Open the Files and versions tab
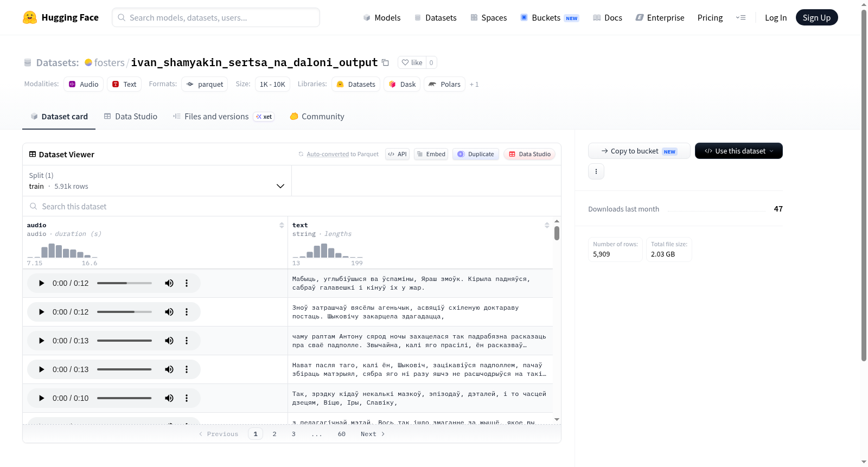 (x=224, y=116)
